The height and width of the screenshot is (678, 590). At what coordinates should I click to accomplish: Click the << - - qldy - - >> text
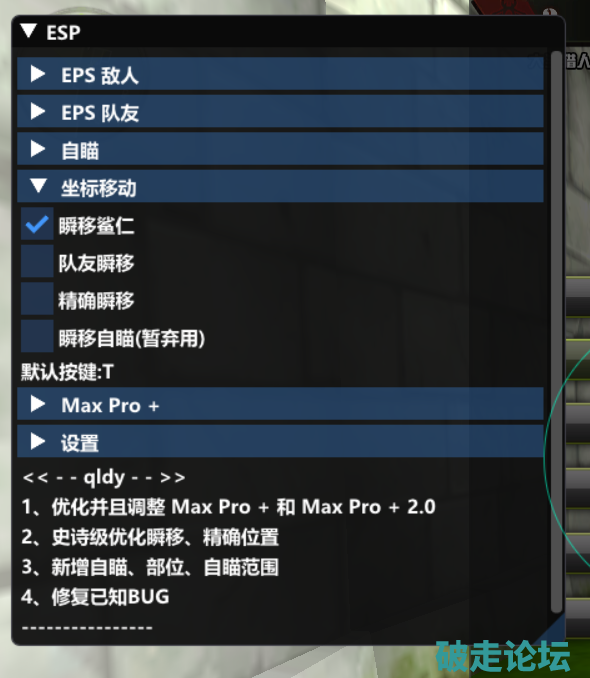point(104,477)
